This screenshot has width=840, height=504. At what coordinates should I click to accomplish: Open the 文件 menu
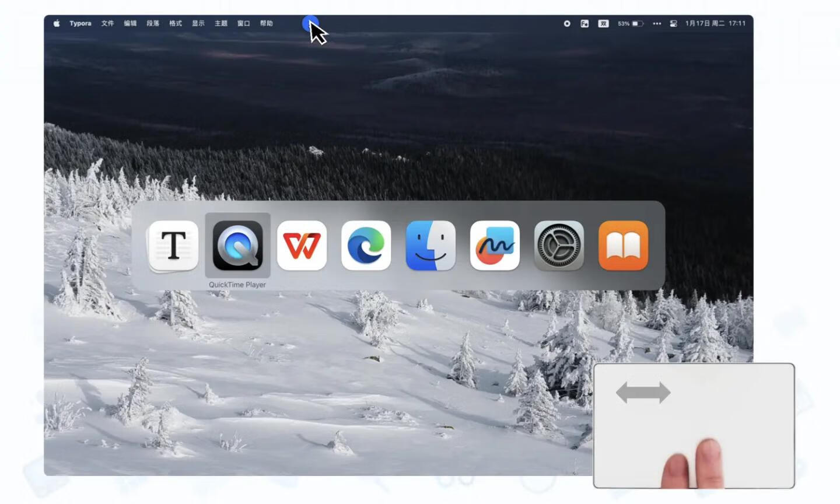coord(107,23)
